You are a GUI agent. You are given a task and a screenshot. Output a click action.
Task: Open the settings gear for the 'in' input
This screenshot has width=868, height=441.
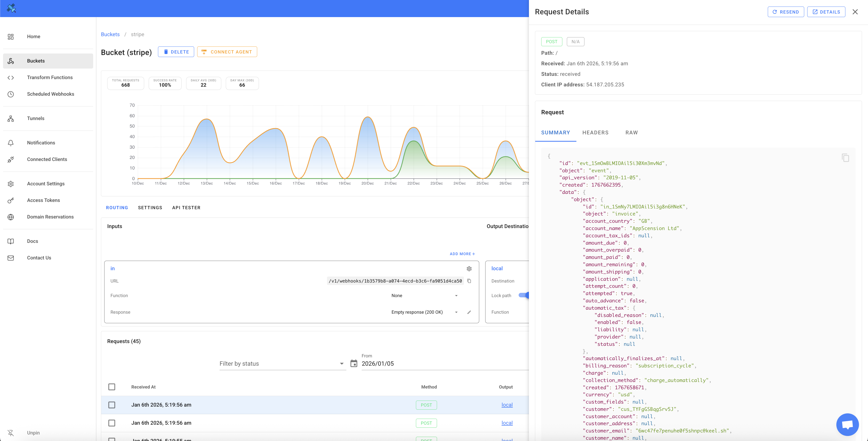[x=469, y=268]
